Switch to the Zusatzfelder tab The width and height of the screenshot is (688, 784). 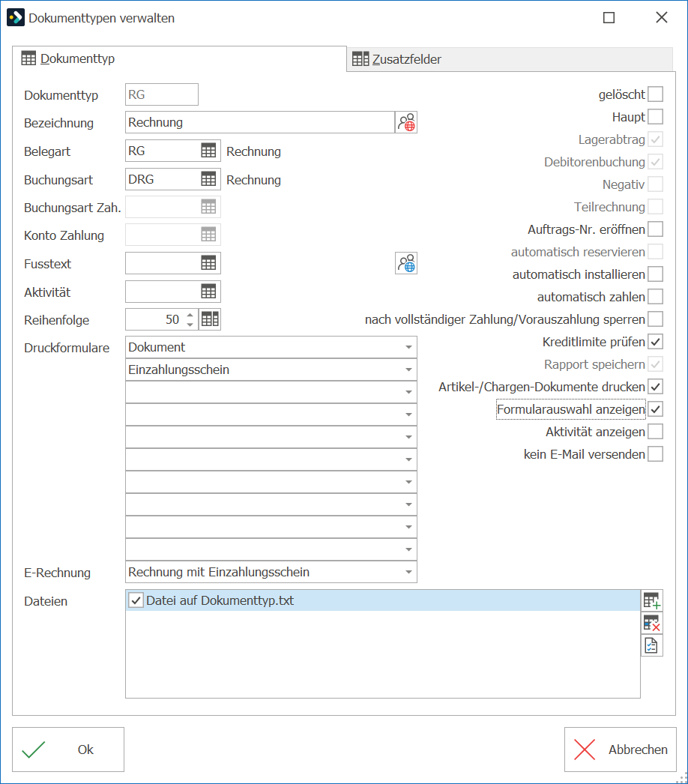[x=510, y=59]
